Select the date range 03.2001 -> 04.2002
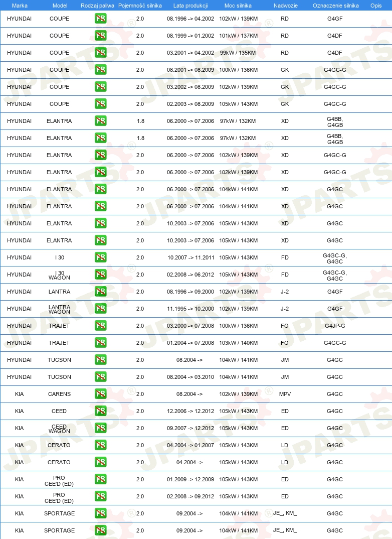Viewport: 392px width, 539px height. point(190,53)
